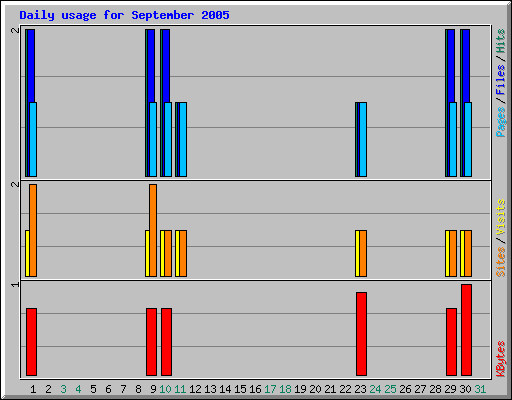Click the red "KBytes" legend label
Image resolution: width=512 pixels, height=400 pixels.
(x=500, y=359)
